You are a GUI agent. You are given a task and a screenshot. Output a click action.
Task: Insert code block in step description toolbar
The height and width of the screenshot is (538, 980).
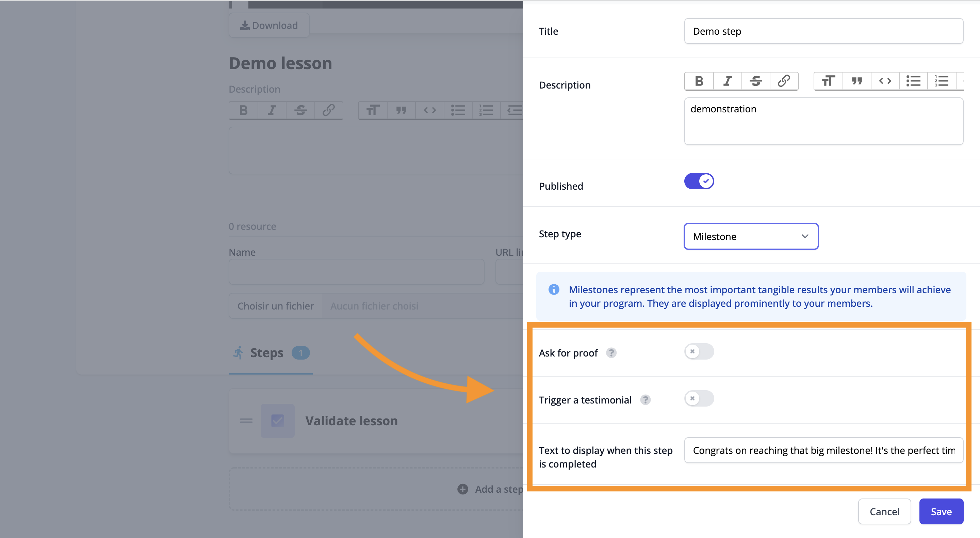click(885, 81)
